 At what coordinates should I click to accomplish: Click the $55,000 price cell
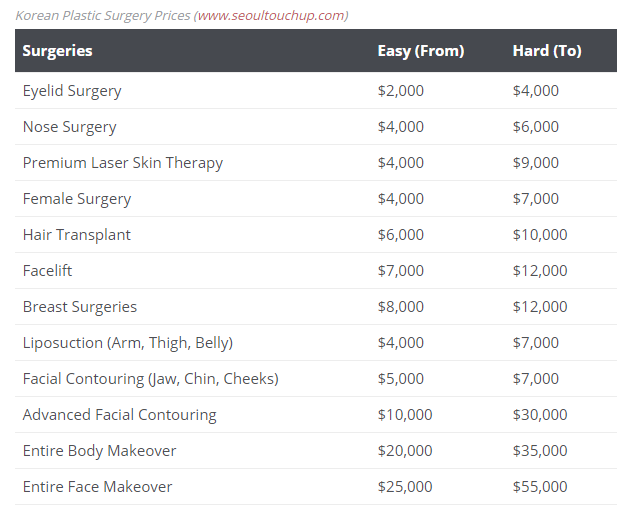(x=540, y=487)
